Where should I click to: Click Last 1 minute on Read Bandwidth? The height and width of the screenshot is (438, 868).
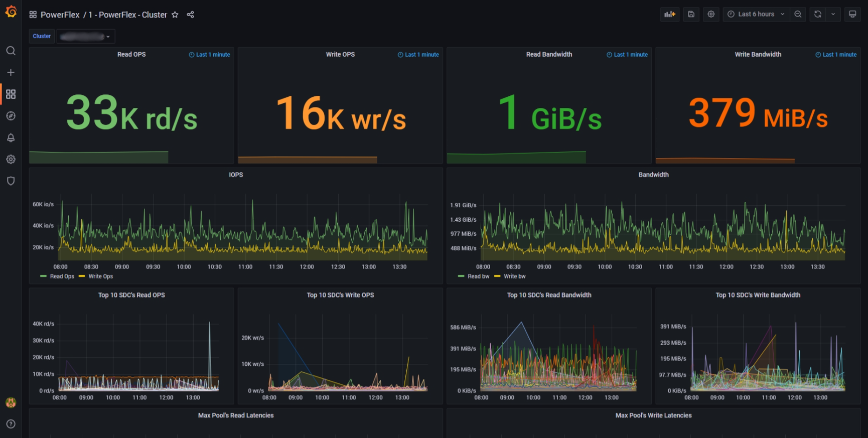[x=627, y=55]
